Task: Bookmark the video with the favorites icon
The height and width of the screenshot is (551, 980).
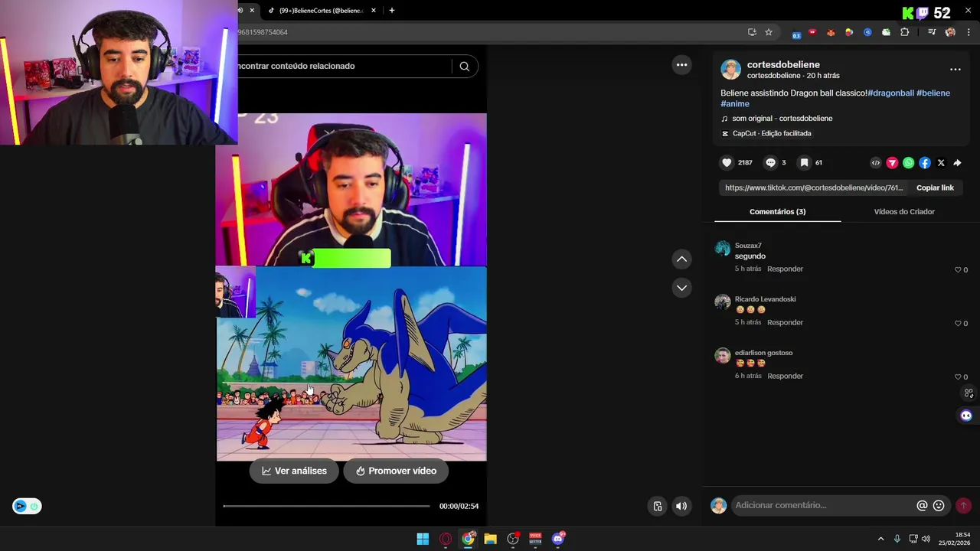Action: (x=804, y=162)
